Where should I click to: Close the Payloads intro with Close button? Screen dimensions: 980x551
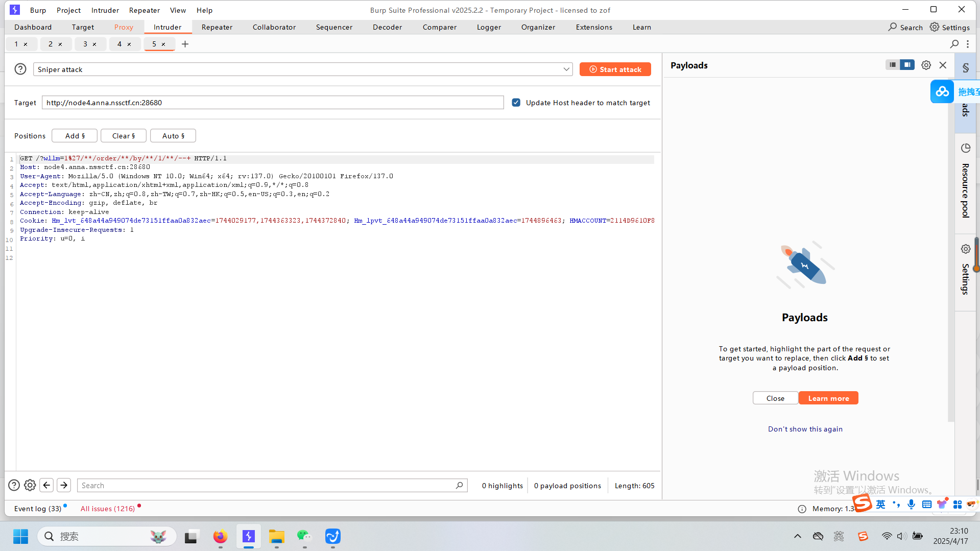(775, 398)
